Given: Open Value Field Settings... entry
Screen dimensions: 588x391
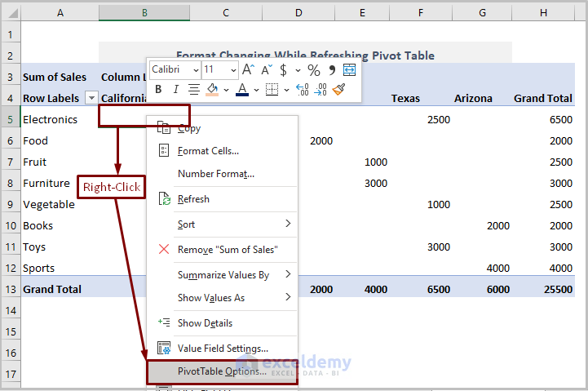Looking at the screenshot, I should [222, 349].
